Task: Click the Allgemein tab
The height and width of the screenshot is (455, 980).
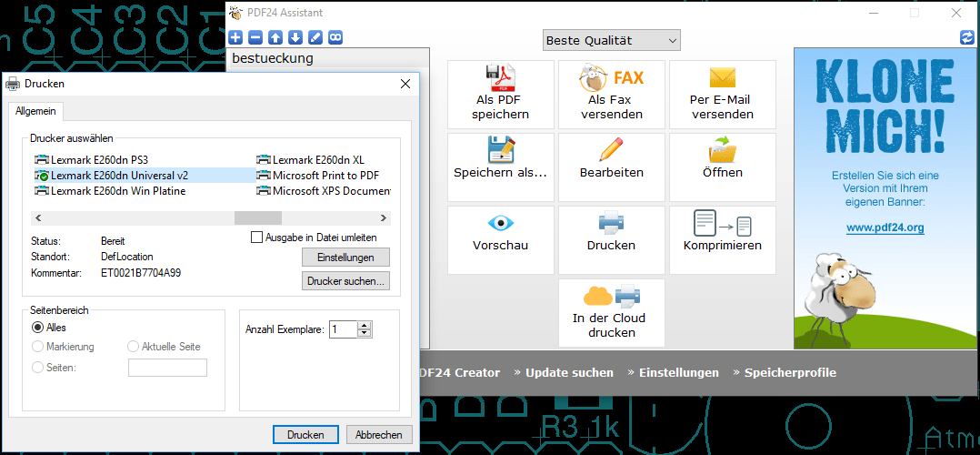Action: click(35, 111)
